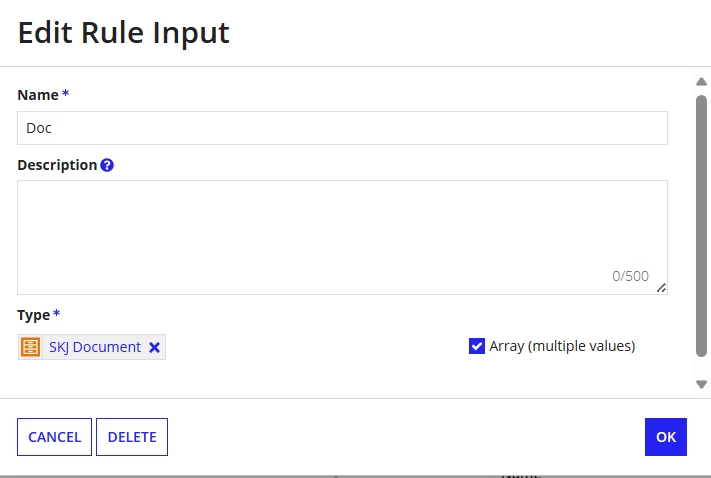Open the Description help tooltip icon
The height and width of the screenshot is (478, 711).
[x=107, y=165]
